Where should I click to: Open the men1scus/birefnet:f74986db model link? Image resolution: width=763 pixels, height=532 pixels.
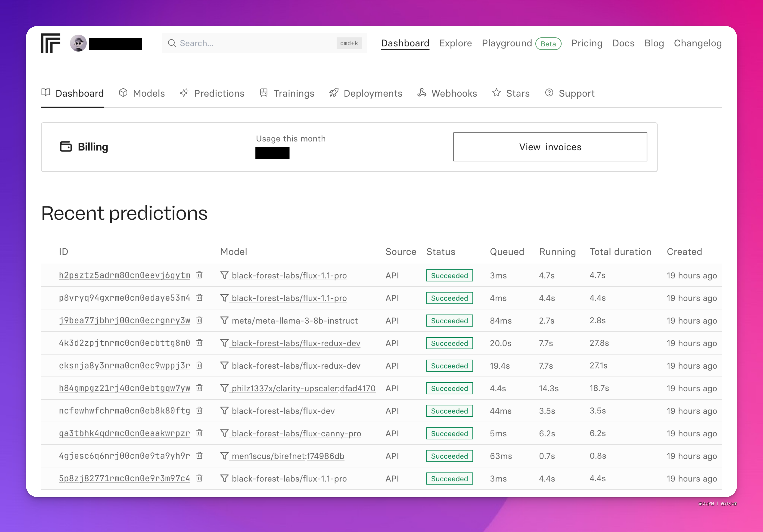coord(288,456)
